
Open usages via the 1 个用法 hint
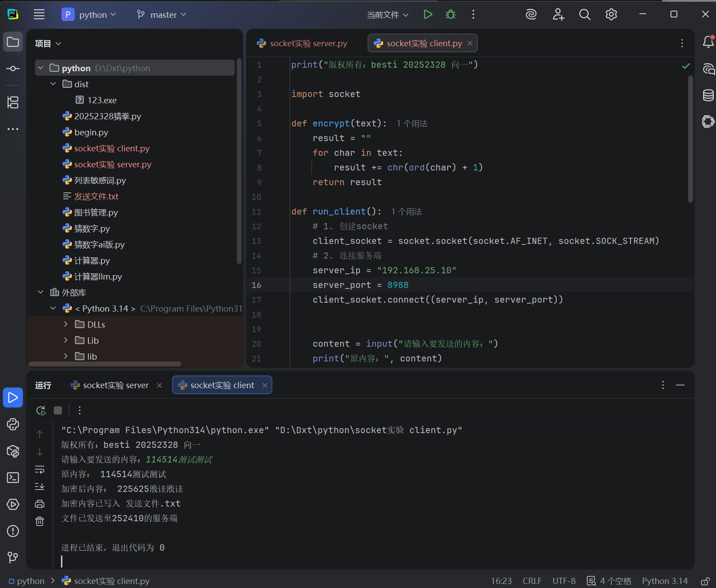(x=411, y=123)
